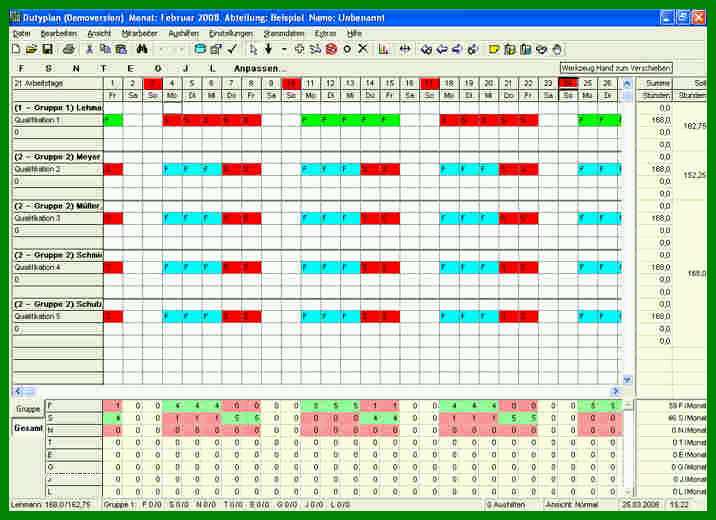Click '0 Aushilfen' in the status bar
The image size is (716, 520).
pyautogui.click(x=506, y=504)
